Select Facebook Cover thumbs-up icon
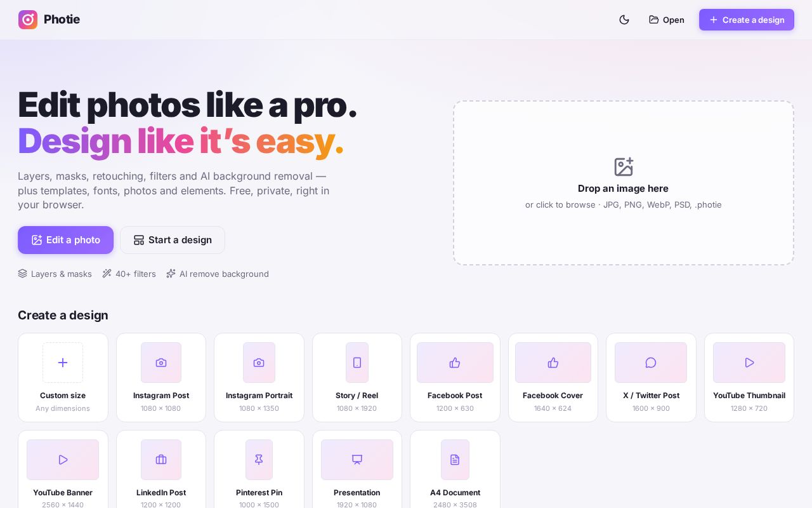 pos(553,363)
